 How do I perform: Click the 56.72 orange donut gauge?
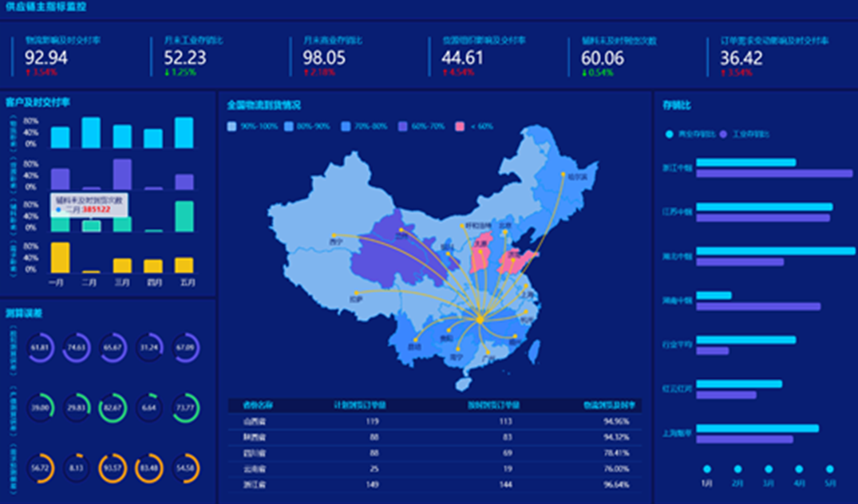click(40, 468)
